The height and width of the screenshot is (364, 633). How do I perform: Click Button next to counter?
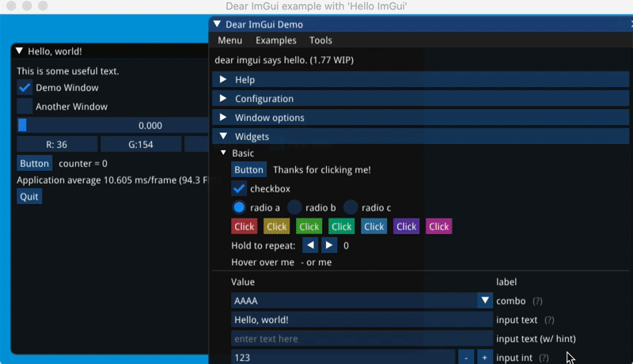click(34, 164)
